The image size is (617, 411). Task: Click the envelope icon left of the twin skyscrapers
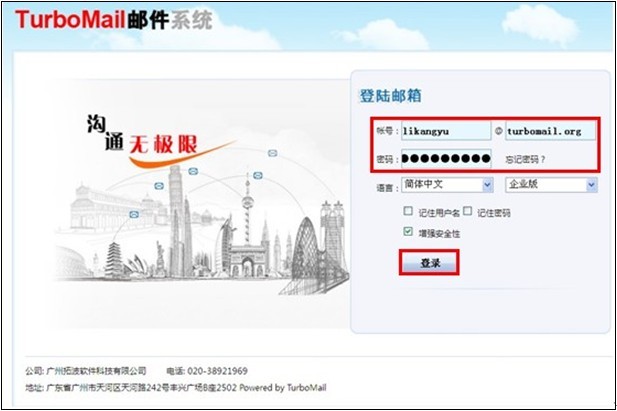(x=159, y=186)
